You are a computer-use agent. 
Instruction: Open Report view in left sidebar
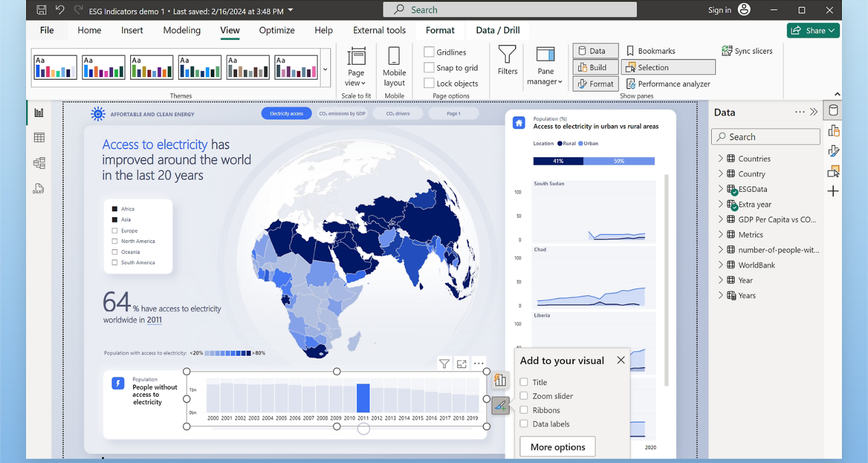(x=39, y=112)
